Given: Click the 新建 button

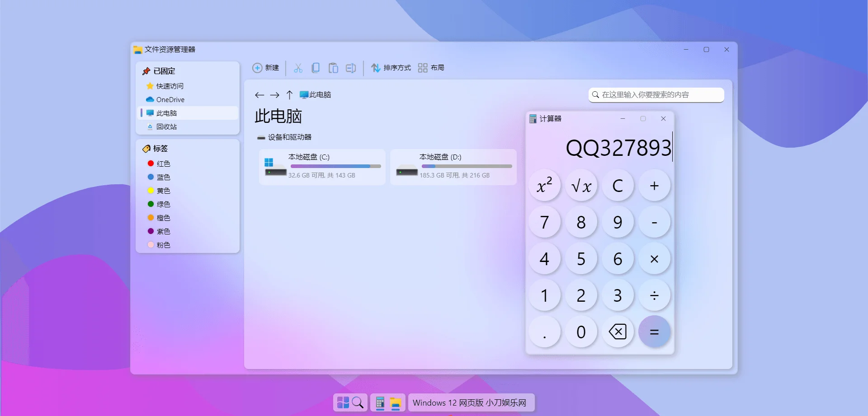Looking at the screenshot, I should tap(266, 68).
